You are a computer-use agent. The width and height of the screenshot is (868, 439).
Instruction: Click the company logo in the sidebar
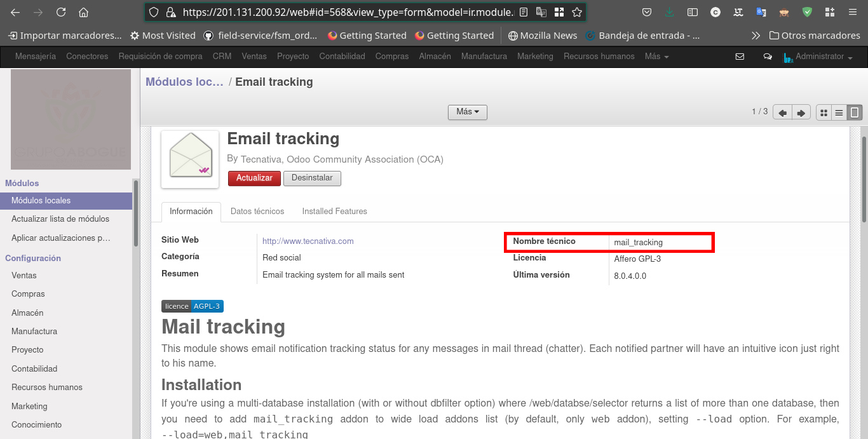[71, 119]
